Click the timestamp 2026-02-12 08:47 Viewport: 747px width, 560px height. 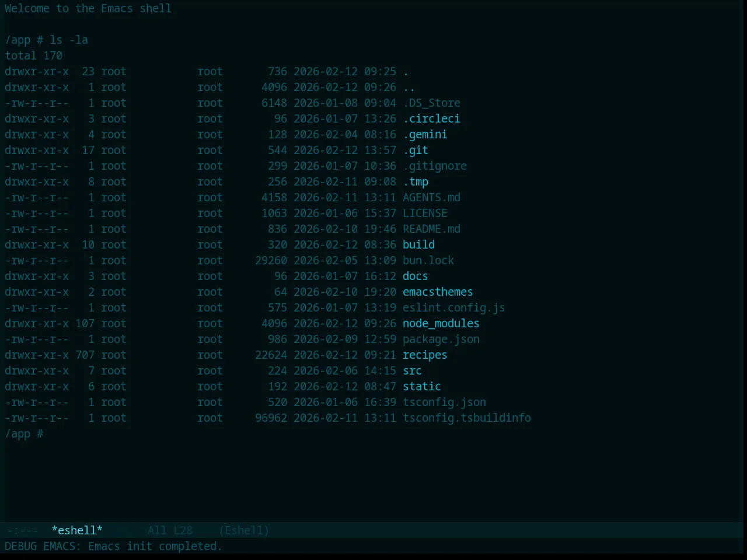tap(345, 386)
